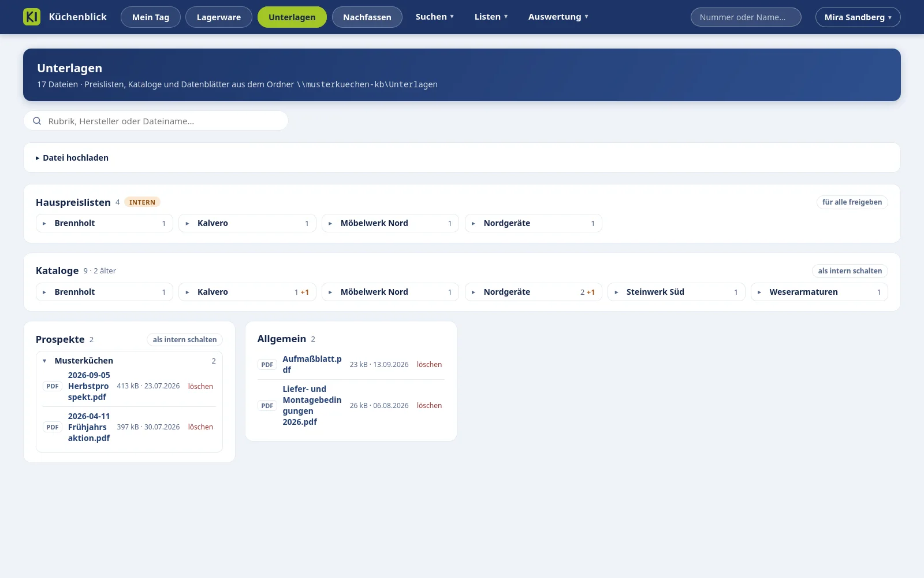Release Hauspreislisten with für alle freigeben
924x578 pixels.
coord(852,202)
